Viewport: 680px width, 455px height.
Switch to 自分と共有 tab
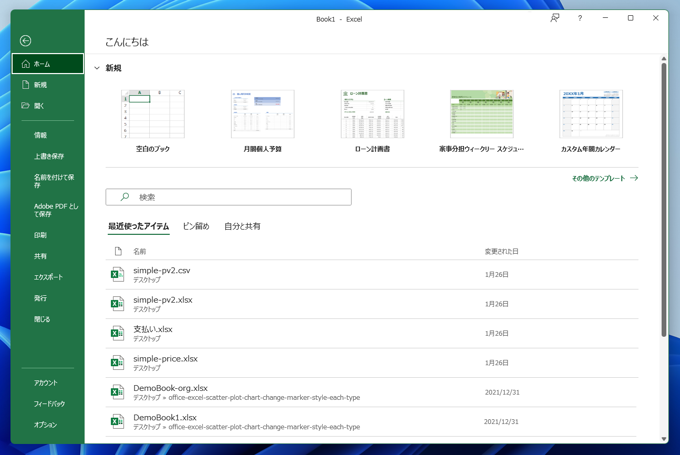click(x=242, y=226)
